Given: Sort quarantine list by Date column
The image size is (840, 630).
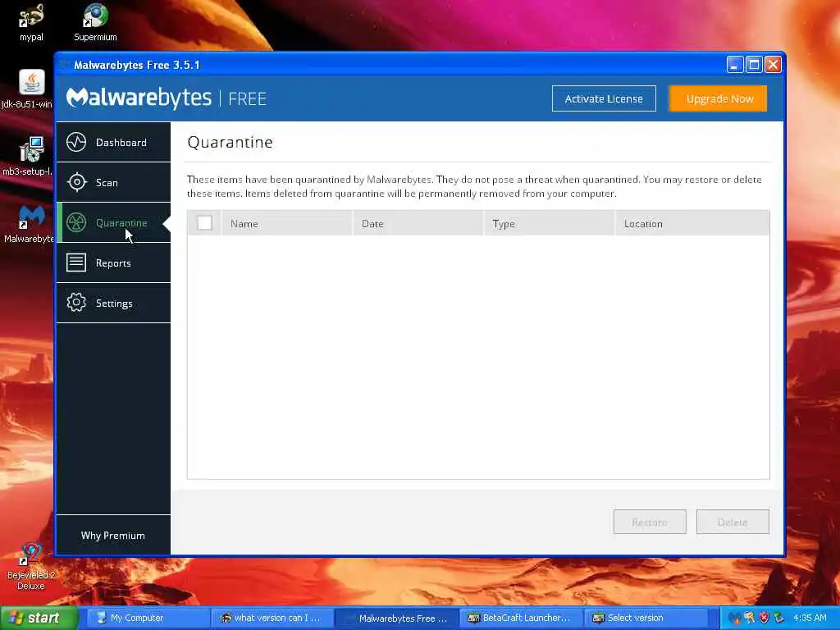Looking at the screenshot, I should point(418,223).
